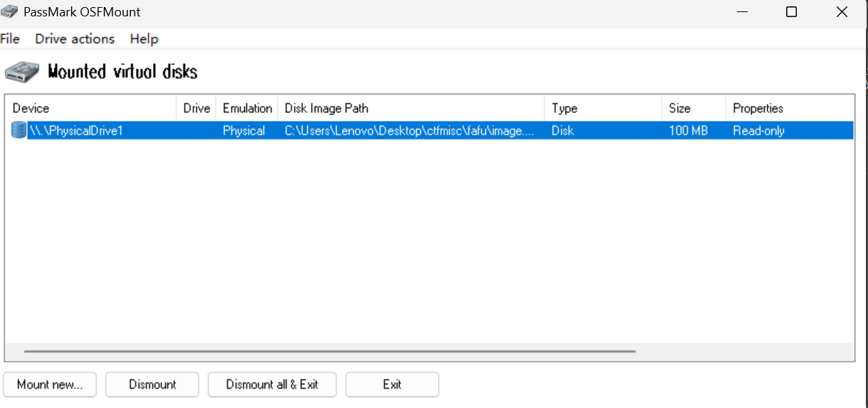Viewport: 868px width, 408px height.
Task: Click the Mounted virtual disks drive icon
Action: click(22, 72)
